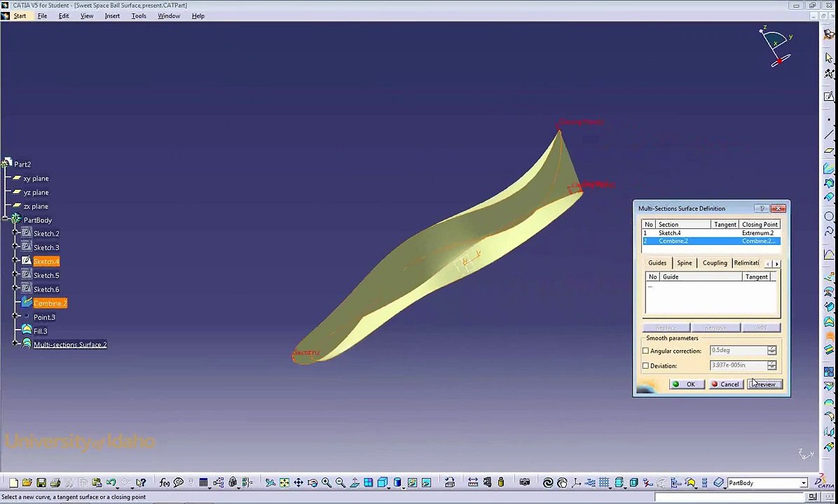Click OK in Multi-Sections Surface dialog
838x504 pixels.
(687, 384)
